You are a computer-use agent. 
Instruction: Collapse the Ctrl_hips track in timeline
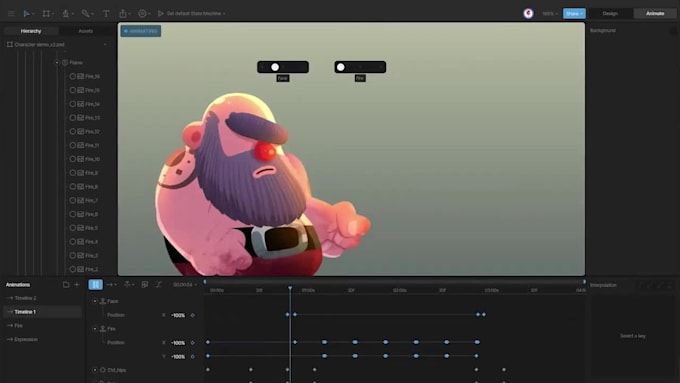[x=95, y=370]
